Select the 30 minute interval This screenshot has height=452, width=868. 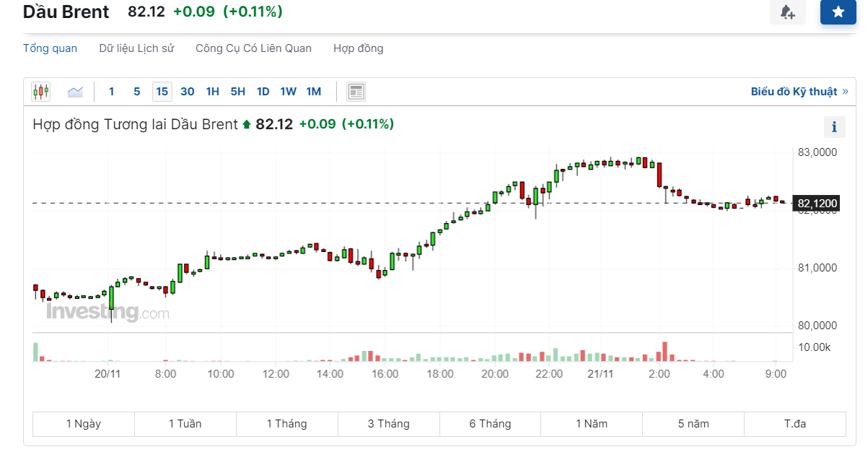pos(188,92)
